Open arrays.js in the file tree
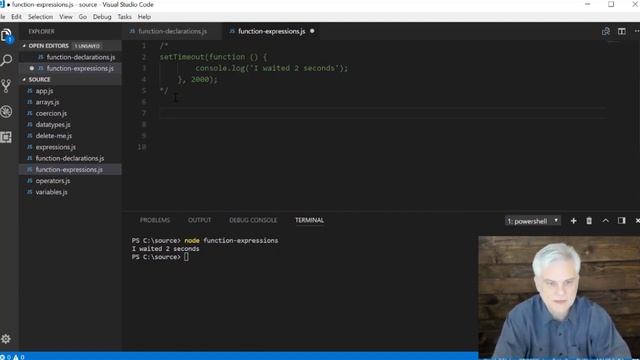The height and width of the screenshot is (360, 640). 70,102
